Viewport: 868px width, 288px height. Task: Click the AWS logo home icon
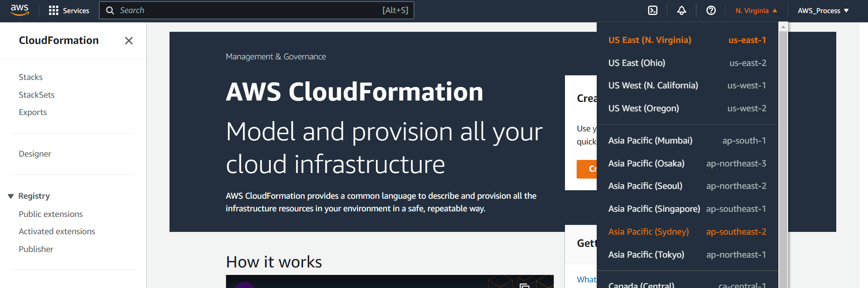pyautogui.click(x=20, y=10)
